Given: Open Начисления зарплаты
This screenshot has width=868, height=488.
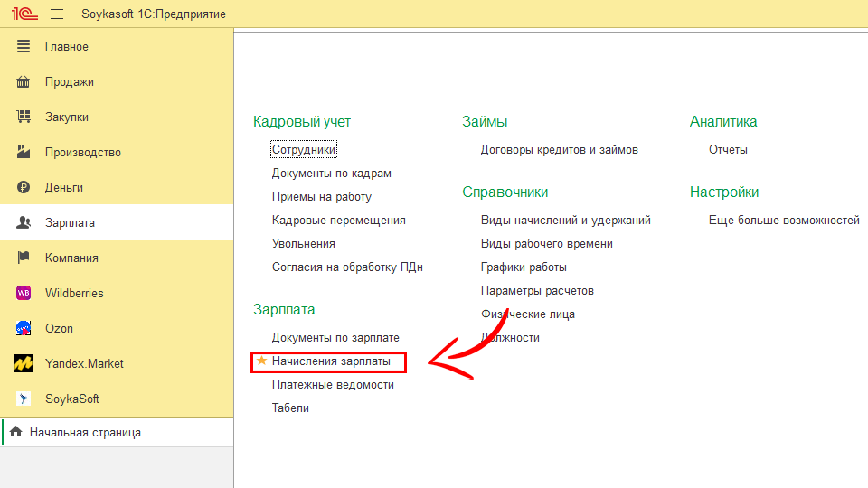Looking at the screenshot, I should [x=331, y=361].
